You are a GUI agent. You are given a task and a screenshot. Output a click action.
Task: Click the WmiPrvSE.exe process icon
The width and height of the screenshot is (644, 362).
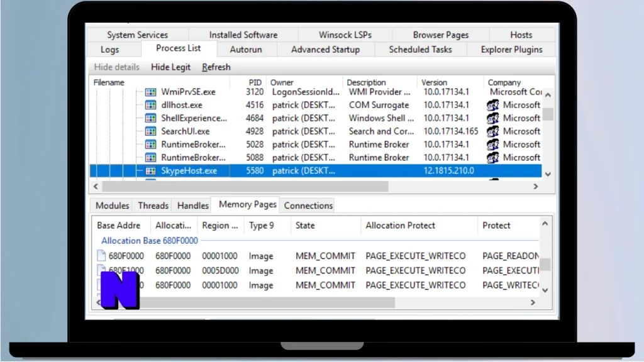151,92
